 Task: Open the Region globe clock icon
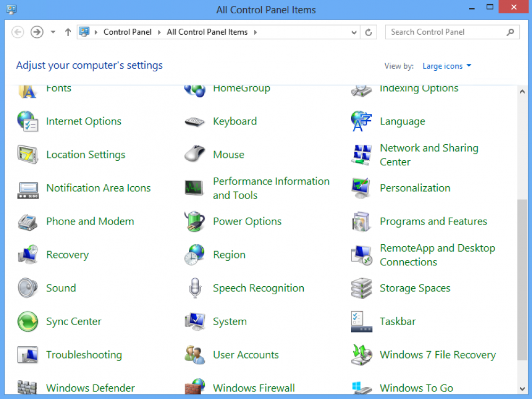point(194,254)
